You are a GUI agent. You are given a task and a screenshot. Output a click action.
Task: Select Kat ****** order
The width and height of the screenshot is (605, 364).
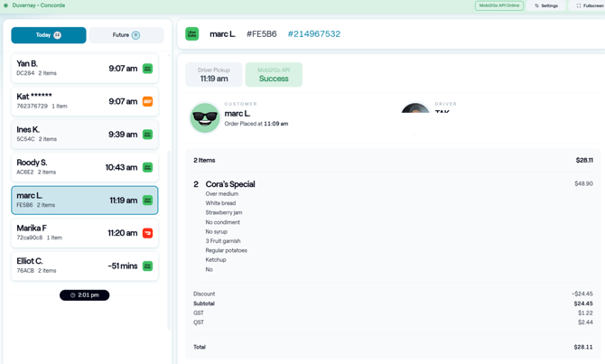tap(85, 101)
